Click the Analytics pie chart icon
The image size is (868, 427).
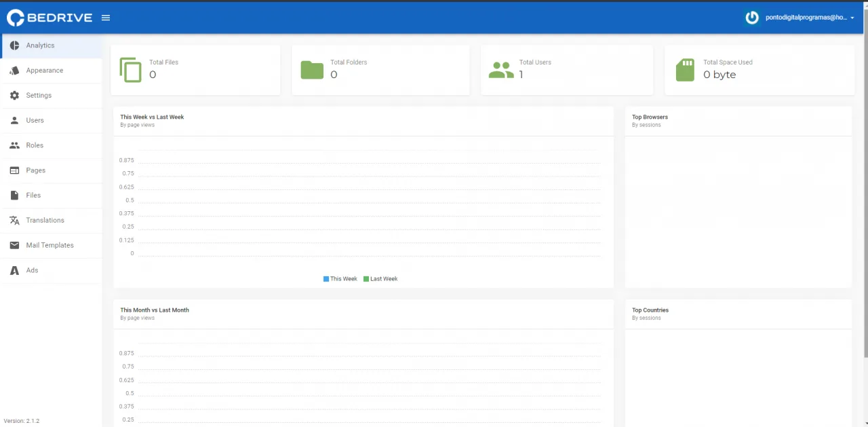pos(14,45)
